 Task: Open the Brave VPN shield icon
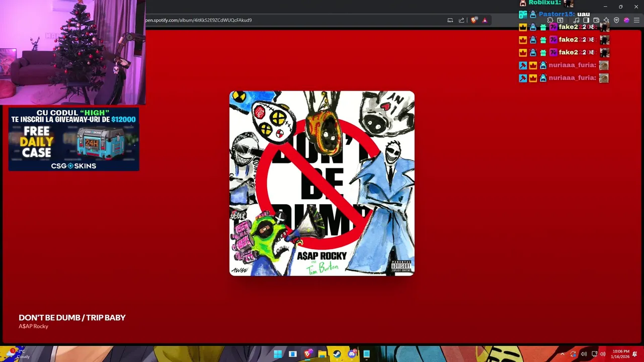[x=616, y=20]
